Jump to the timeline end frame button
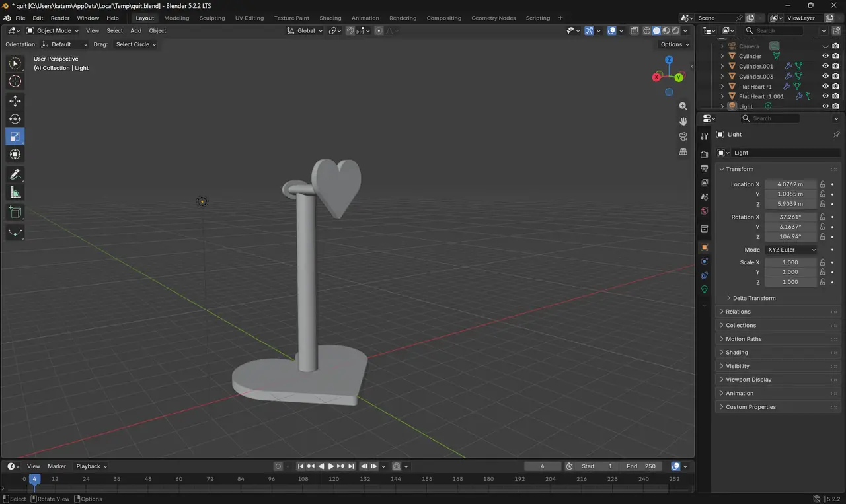This screenshot has height=504, width=846. coord(352,466)
